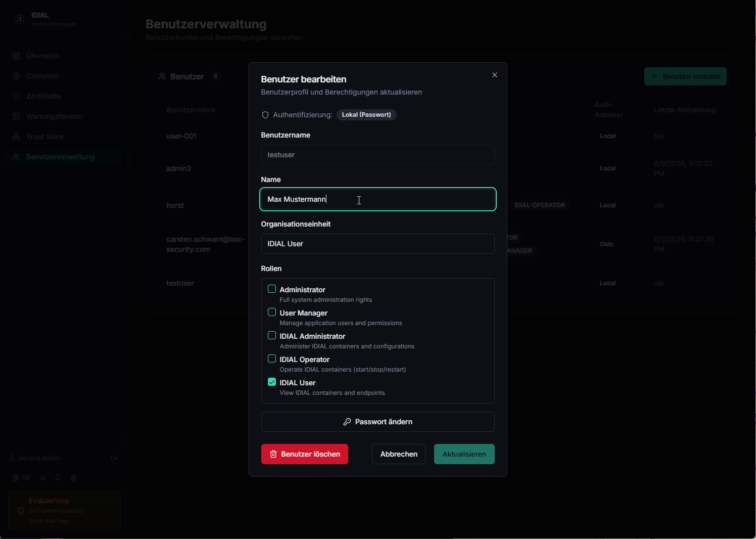Image resolution: width=756 pixels, height=539 pixels.
Task: Toggle the light/dark theme sun icon
Action: pyautogui.click(x=43, y=478)
